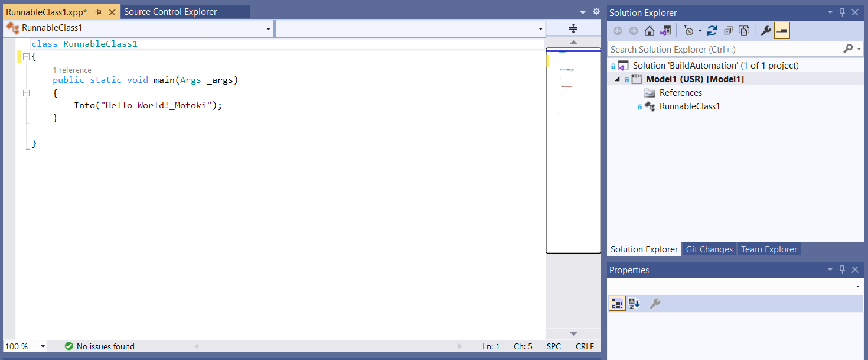Click on class name RunnableClass1 in code
This screenshot has width=868, height=360.
[x=100, y=44]
